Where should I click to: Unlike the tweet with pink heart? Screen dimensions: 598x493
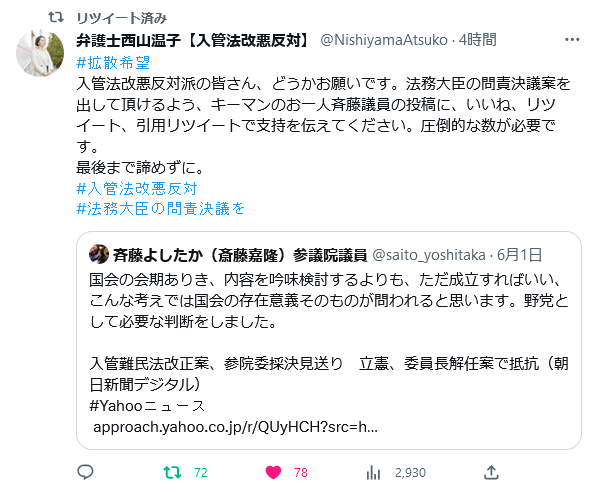273,473
